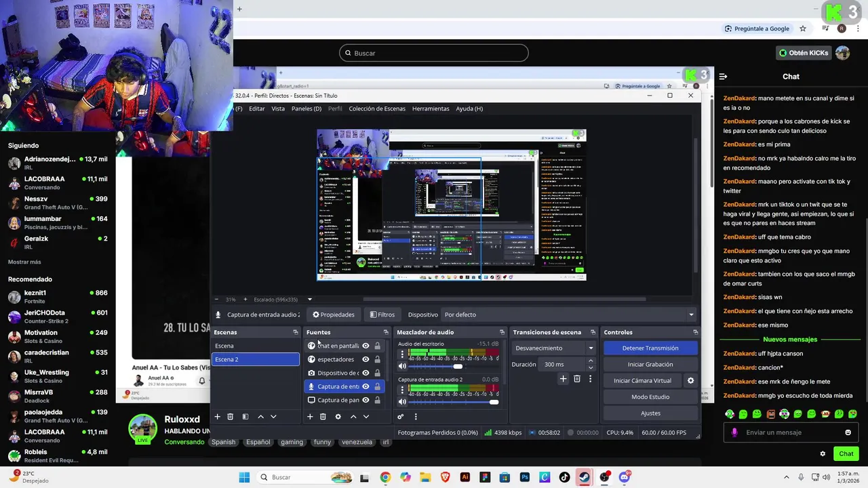Open emoji picker in chat message box

coord(848,432)
